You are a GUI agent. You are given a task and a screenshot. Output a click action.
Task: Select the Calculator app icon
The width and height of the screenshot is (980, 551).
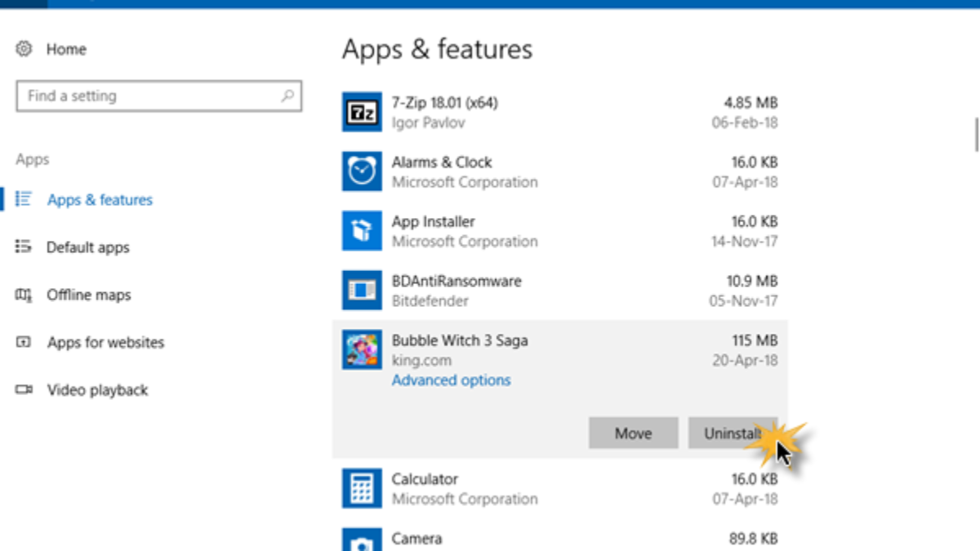[x=361, y=489]
